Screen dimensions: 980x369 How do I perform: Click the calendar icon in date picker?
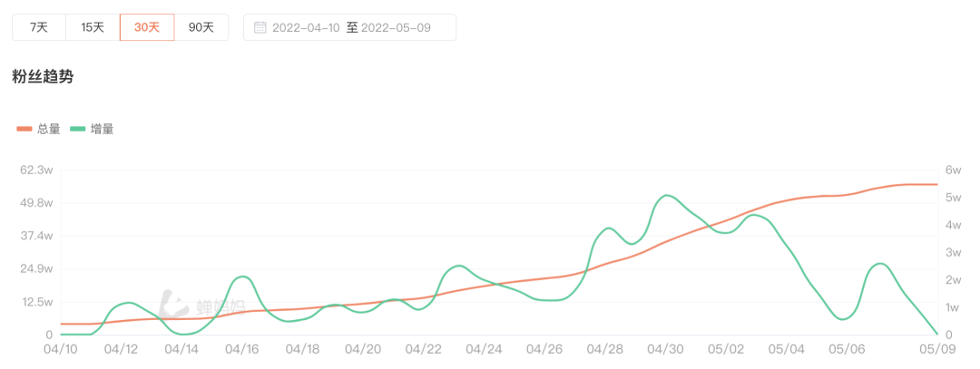pos(260,27)
